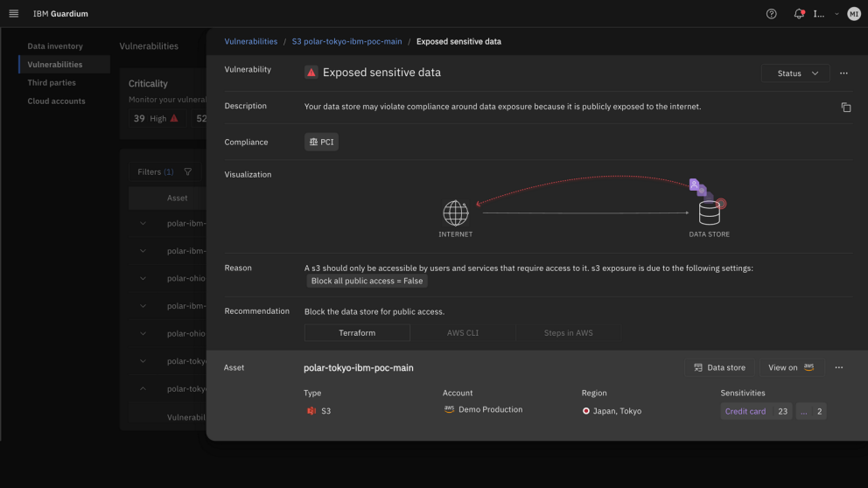Open the hamburger navigation menu

14,14
